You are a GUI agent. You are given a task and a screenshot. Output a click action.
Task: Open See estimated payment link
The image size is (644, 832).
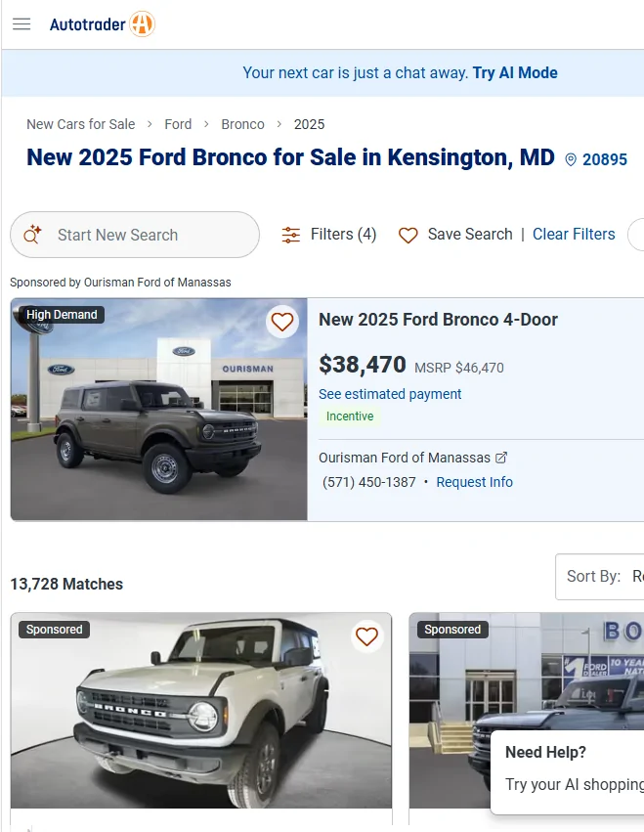pos(390,394)
